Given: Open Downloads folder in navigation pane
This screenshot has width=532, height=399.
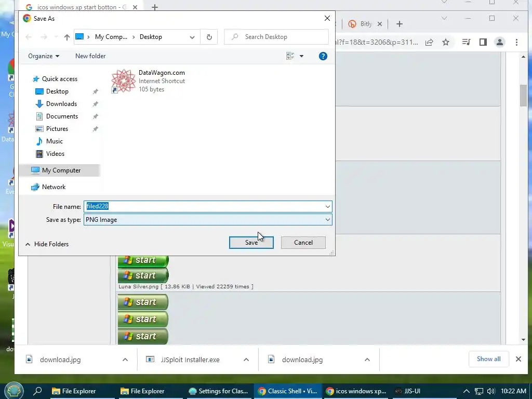Looking at the screenshot, I should (61, 104).
